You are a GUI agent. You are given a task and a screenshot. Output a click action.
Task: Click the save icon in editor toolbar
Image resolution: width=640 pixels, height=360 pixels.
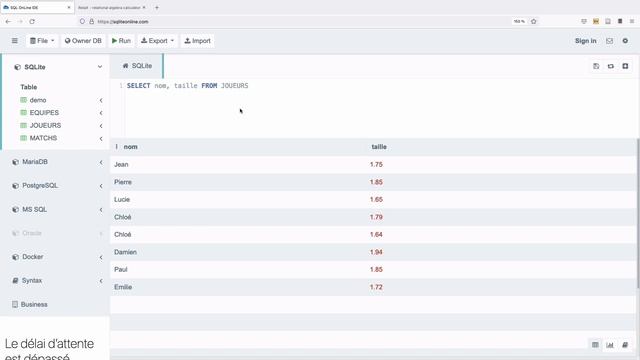[x=596, y=66]
